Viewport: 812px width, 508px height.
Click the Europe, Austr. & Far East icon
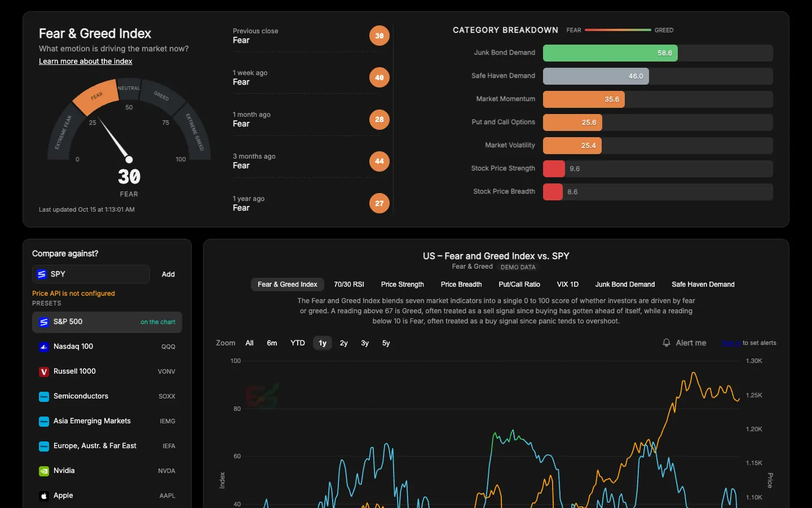click(x=44, y=446)
